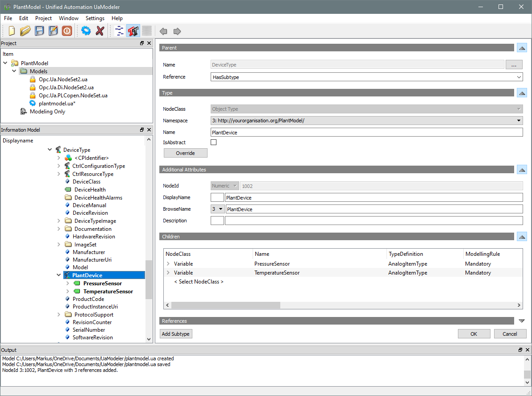Click the back arrow in toolbar

click(163, 31)
